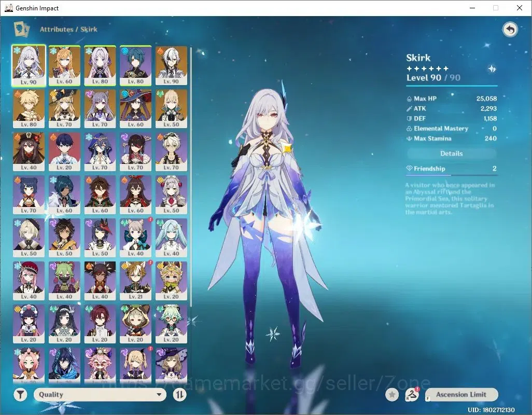Click the character list vertical scrollbar
This screenshot has width=532, height=415.
coord(191,176)
